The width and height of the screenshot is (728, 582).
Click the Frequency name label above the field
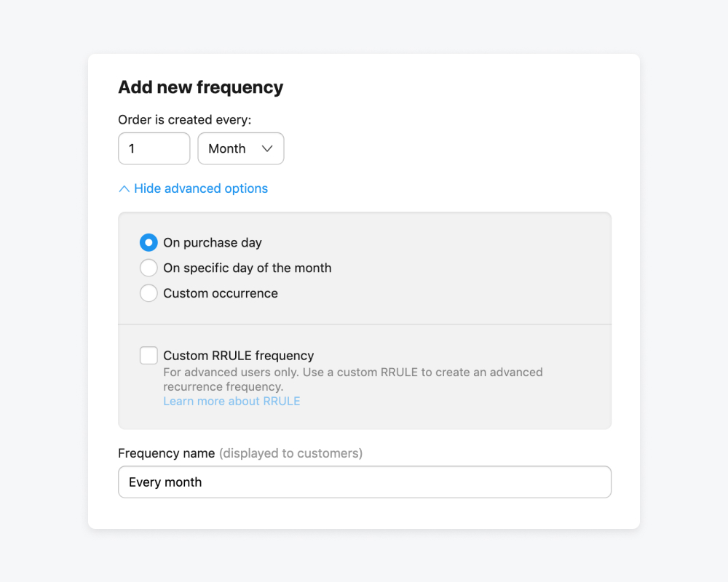166,453
